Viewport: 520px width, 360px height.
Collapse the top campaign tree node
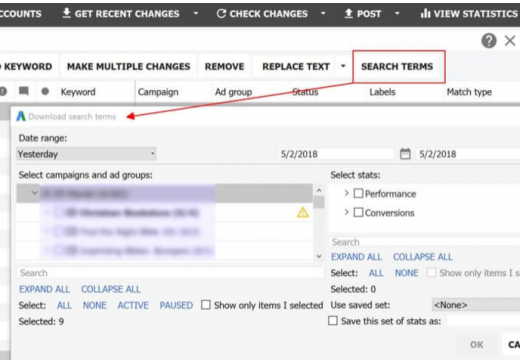(x=34, y=193)
